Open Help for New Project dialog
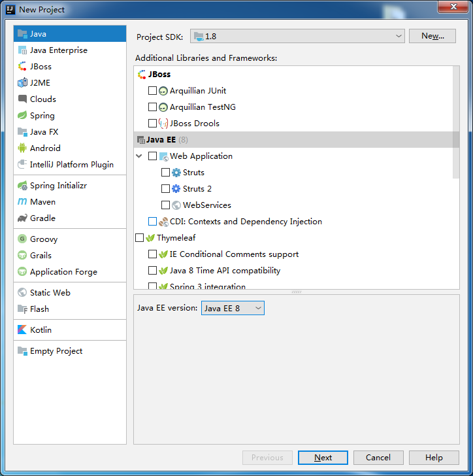Viewport: 473px width, 476px height. 434,458
